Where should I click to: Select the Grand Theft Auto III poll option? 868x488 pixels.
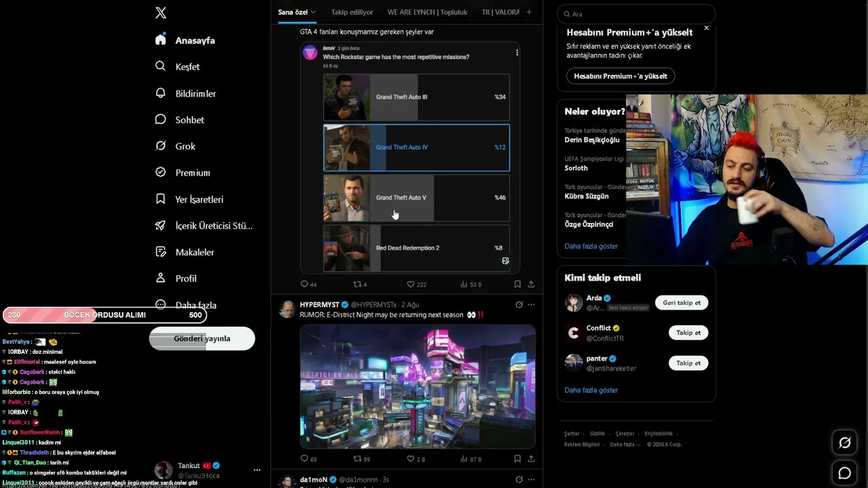pos(416,97)
